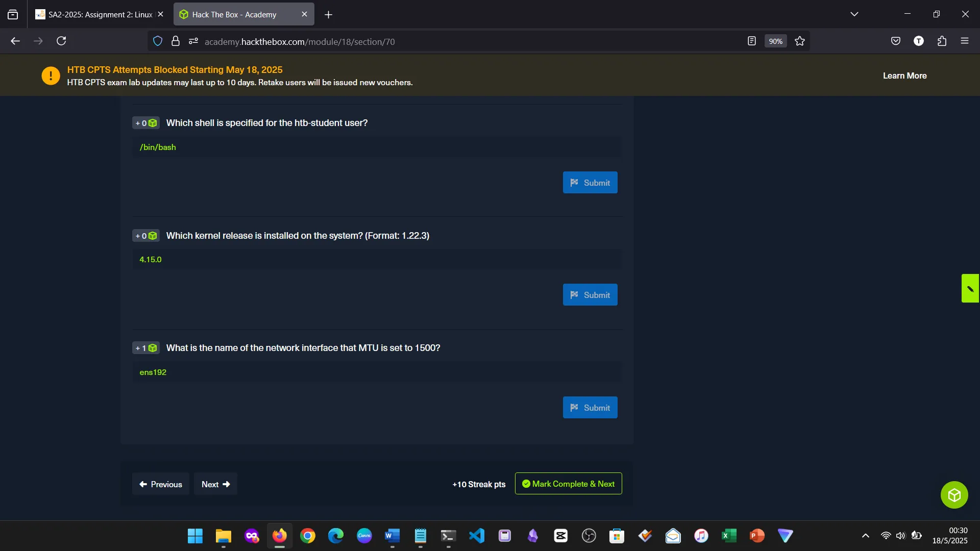Viewport: 980px width, 551px height.
Task: Launch Visual Studio Code from the taskbar
Action: click(x=476, y=536)
